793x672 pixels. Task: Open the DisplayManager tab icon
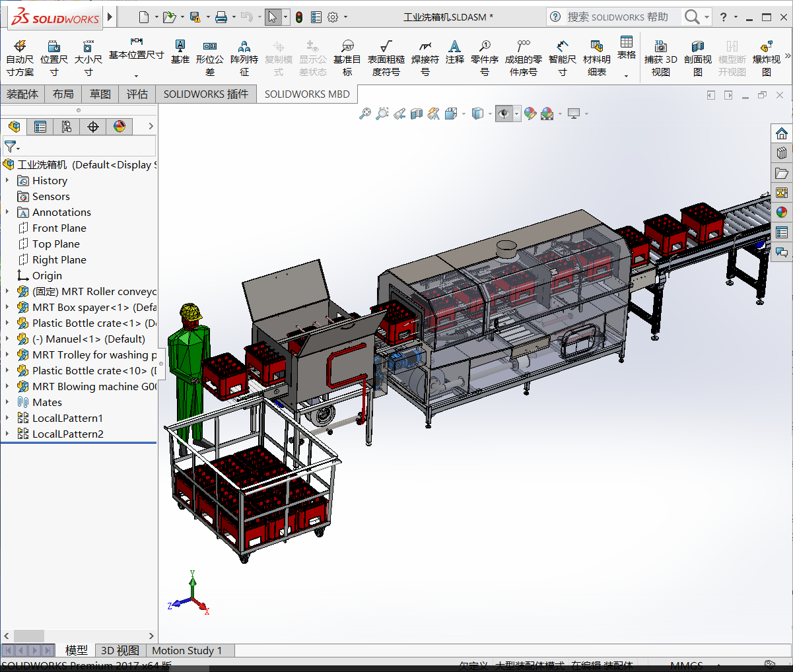click(x=120, y=126)
